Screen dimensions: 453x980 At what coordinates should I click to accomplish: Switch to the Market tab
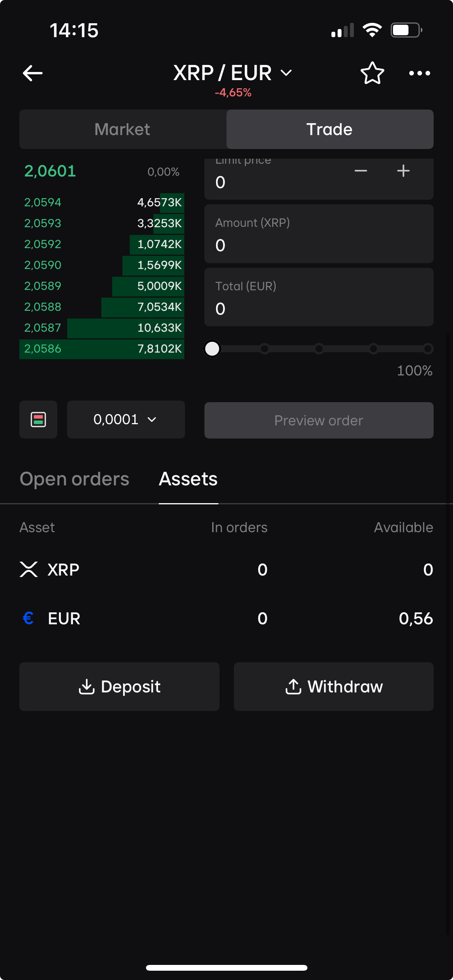pyautogui.click(x=123, y=129)
